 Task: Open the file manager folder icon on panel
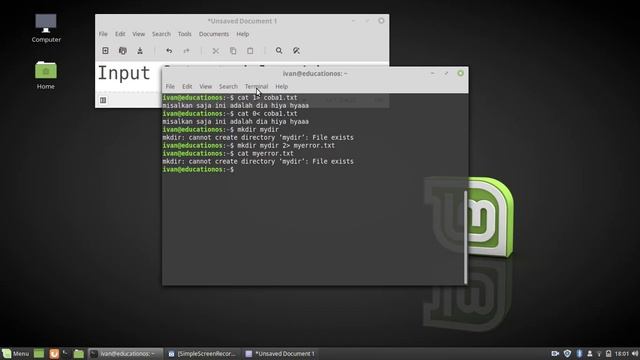point(79,353)
